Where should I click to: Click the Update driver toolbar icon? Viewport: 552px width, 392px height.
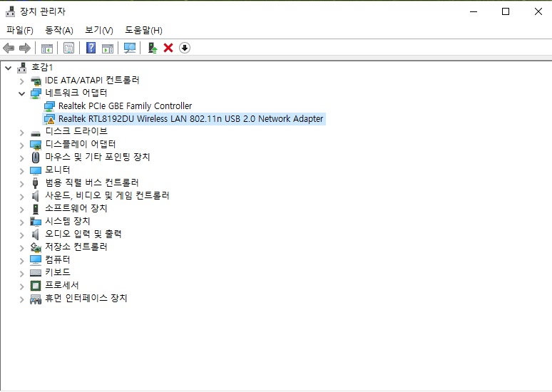click(x=152, y=48)
